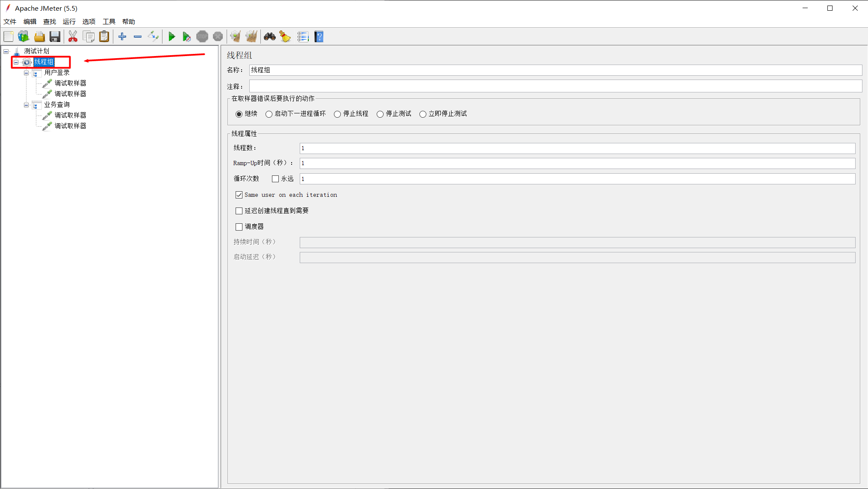Select the 继续 radio button
Viewport: 868px width, 489px height.
239,114
